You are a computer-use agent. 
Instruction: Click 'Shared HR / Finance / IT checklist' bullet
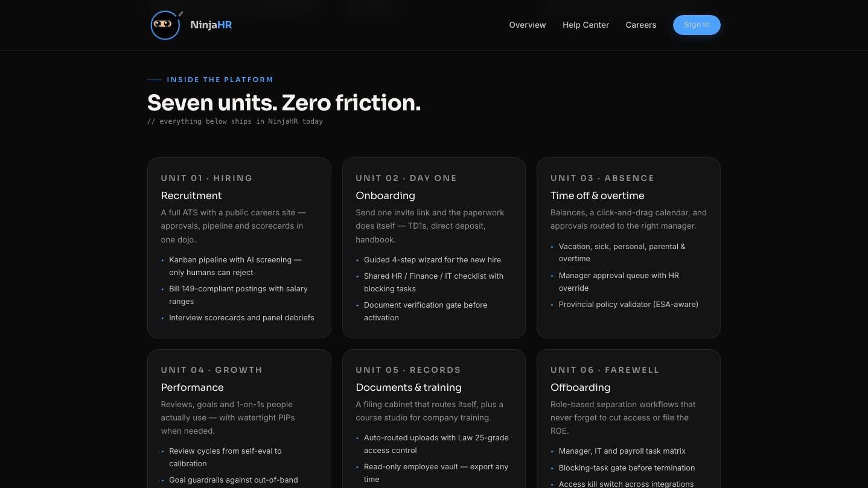(433, 282)
